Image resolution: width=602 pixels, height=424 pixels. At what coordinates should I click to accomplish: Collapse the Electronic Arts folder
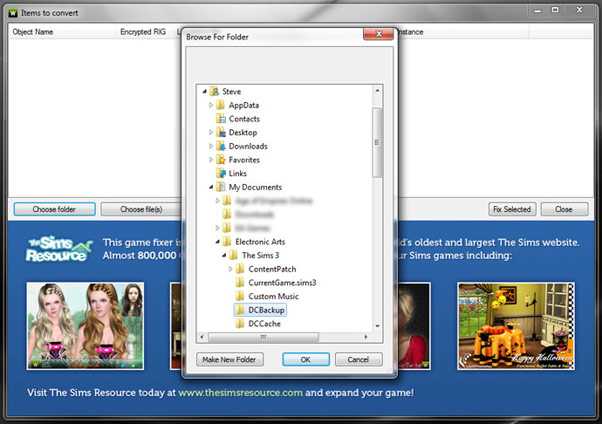coord(218,241)
